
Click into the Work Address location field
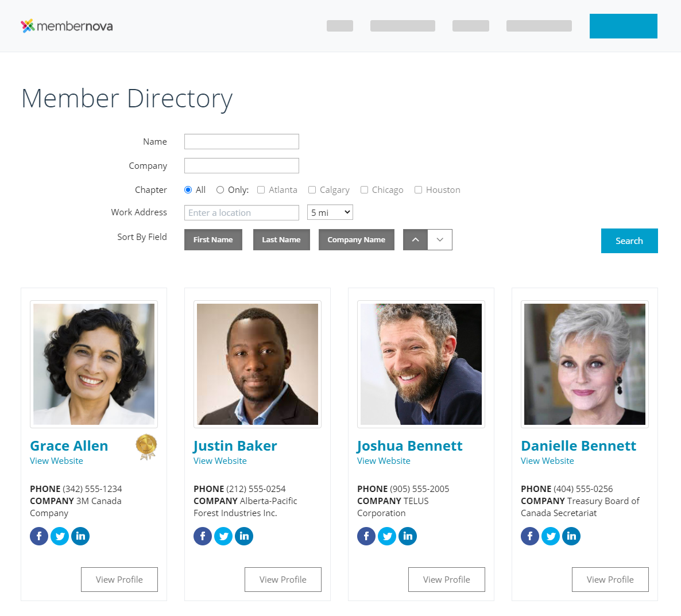[x=242, y=212]
